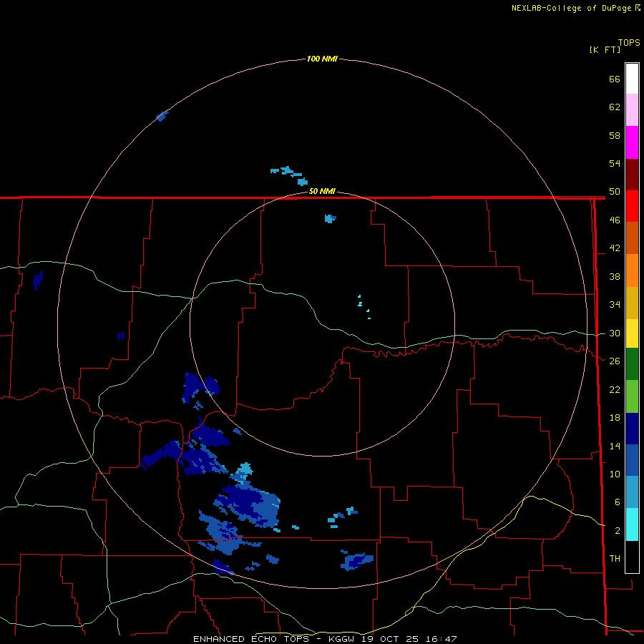Click the legend value 26
This screenshot has width=644, height=644.
(615, 361)
